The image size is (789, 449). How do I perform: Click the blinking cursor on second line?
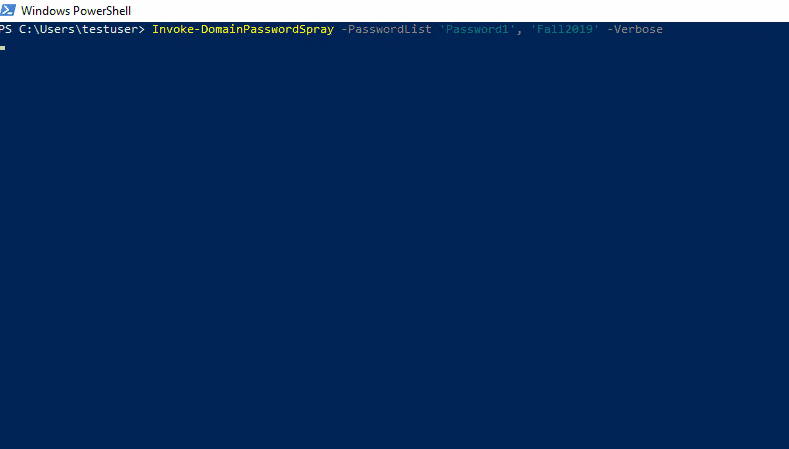(3, 48)
